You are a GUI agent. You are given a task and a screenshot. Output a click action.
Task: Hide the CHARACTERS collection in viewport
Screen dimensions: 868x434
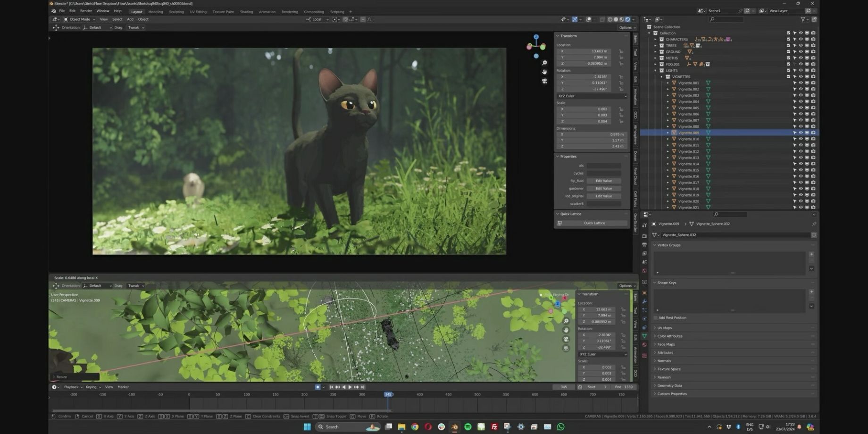(x=801, y=39)
